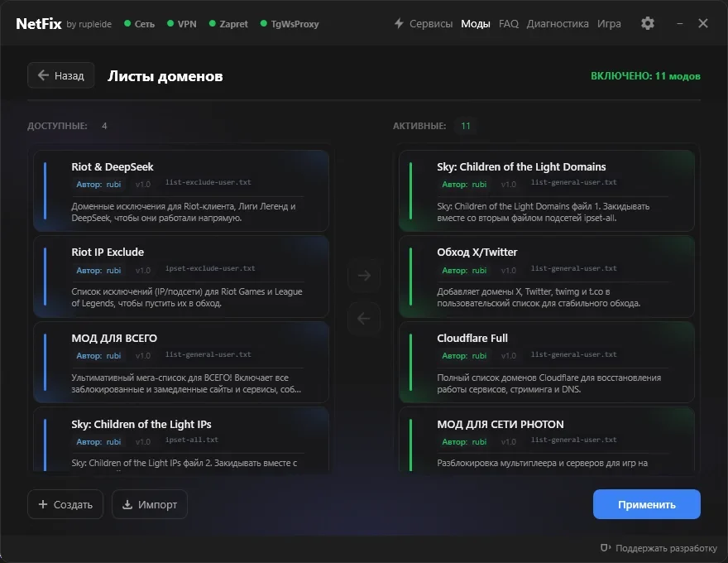
Task: Minimize the NetFix window
Action: click(680, 23)
